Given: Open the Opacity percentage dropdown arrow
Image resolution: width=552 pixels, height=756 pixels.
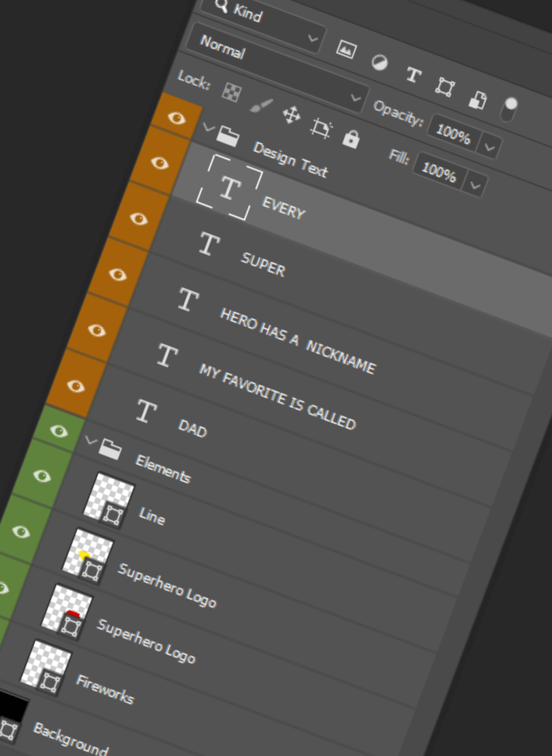Looking at the screenshot, I should point(490,146).
